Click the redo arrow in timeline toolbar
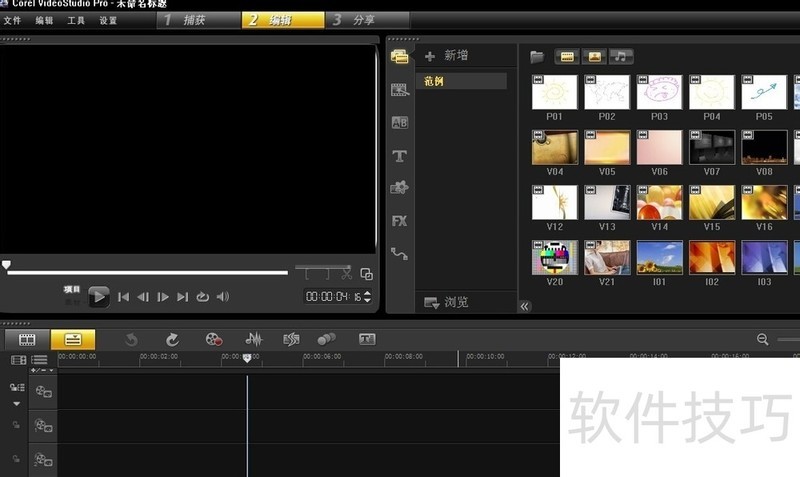 [x=172, y=340]
